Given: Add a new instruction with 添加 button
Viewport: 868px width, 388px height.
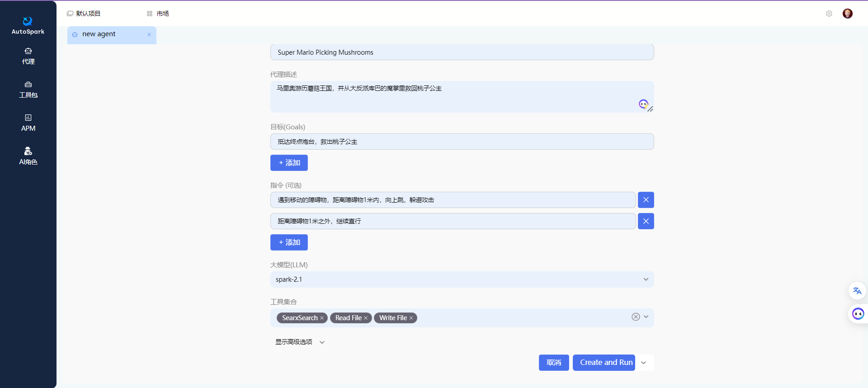Looking at the screenshot, I should click(x=289, y=242).
